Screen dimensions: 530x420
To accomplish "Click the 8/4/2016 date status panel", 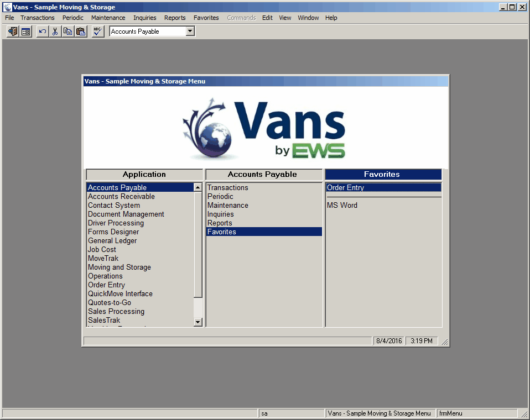I will [x=389, y=341].
